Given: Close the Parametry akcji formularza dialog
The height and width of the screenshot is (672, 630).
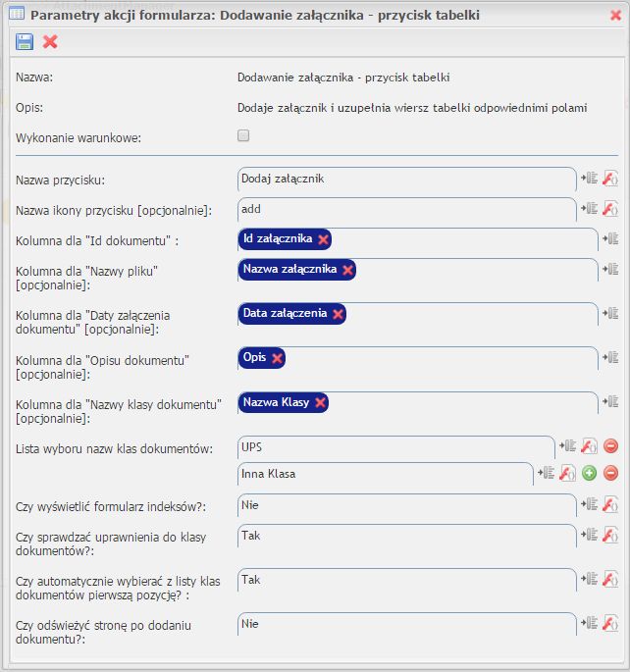Looking at the screenshot, I should click(615, 16).
